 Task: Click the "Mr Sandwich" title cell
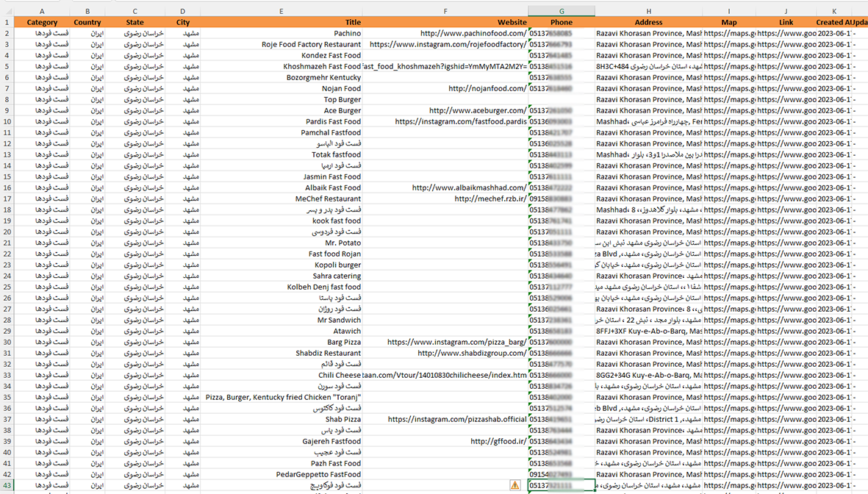(281, 320)
